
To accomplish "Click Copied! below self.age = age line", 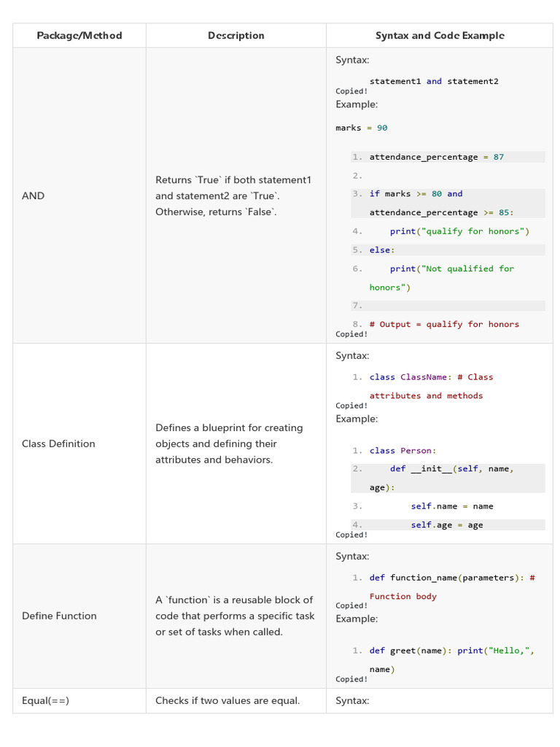I will pyautogui.click(x=351, y=535).
